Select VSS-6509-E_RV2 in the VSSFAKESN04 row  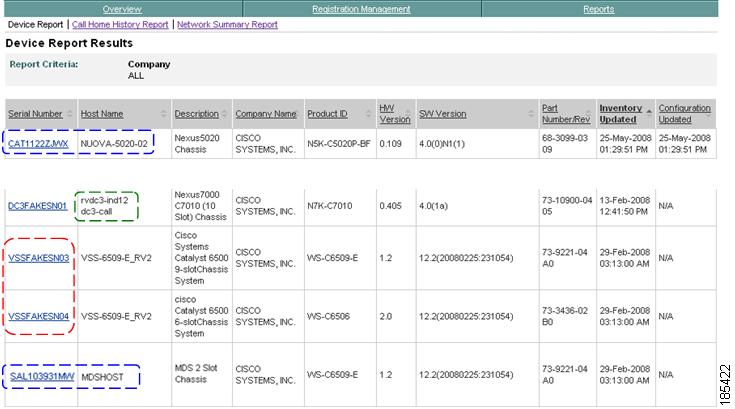pos(116,317)
